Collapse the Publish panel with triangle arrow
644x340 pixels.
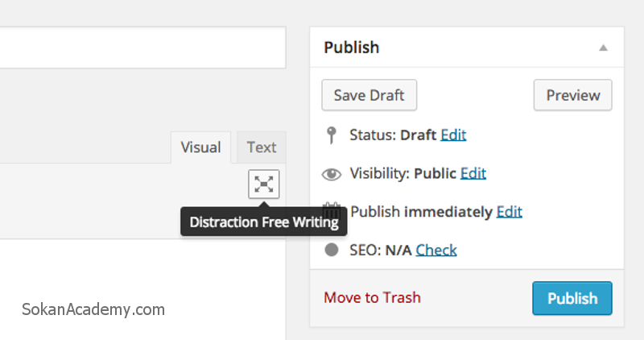pos(603,48)
